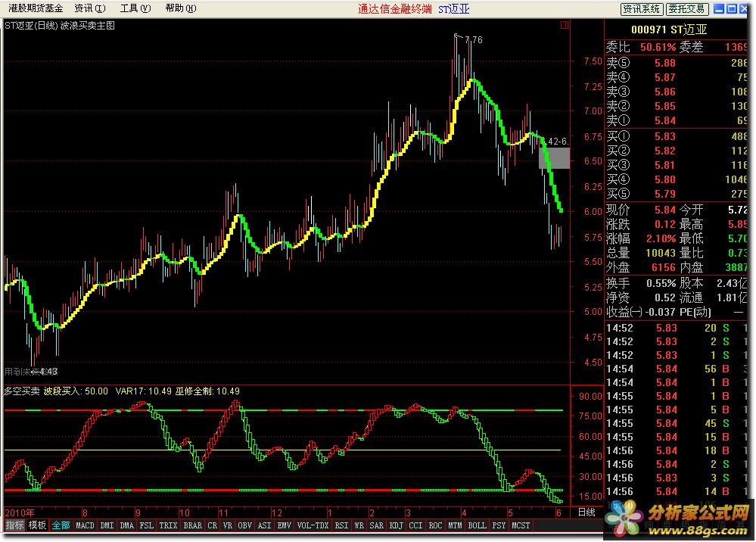This screenshot has width=756, height=542.
Task: Click the small red chart-window icon near the top of the chart
Action: pos(564,25)
